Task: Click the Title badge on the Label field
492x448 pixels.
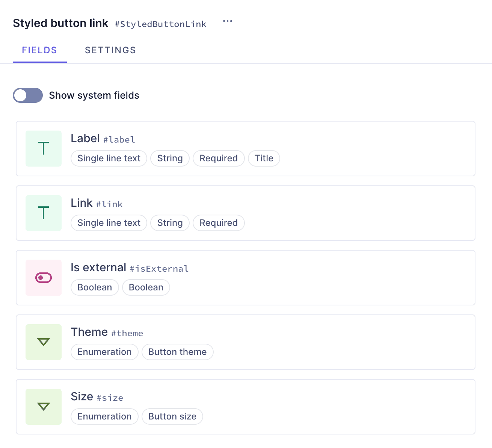Action: coord(264,158)
